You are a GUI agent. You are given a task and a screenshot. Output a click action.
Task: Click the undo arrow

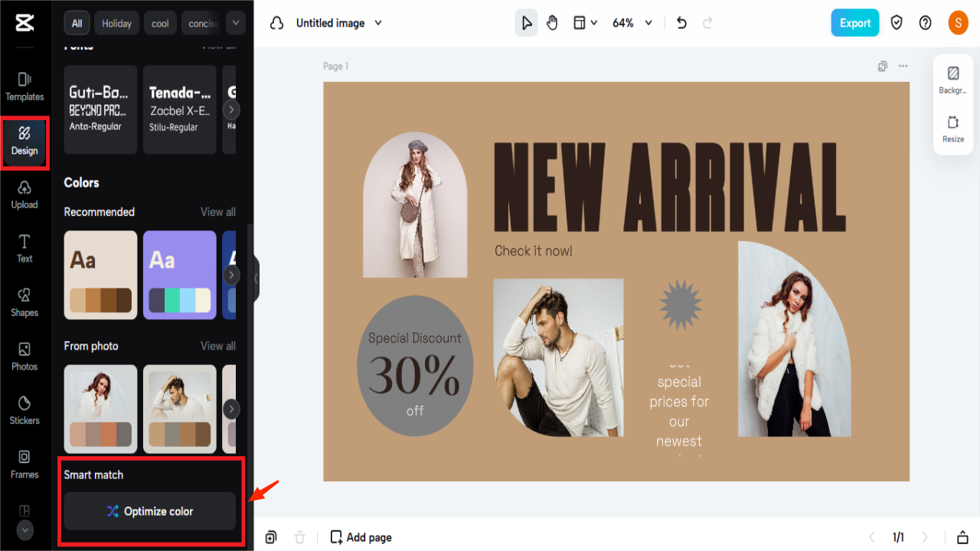(681, 23)
